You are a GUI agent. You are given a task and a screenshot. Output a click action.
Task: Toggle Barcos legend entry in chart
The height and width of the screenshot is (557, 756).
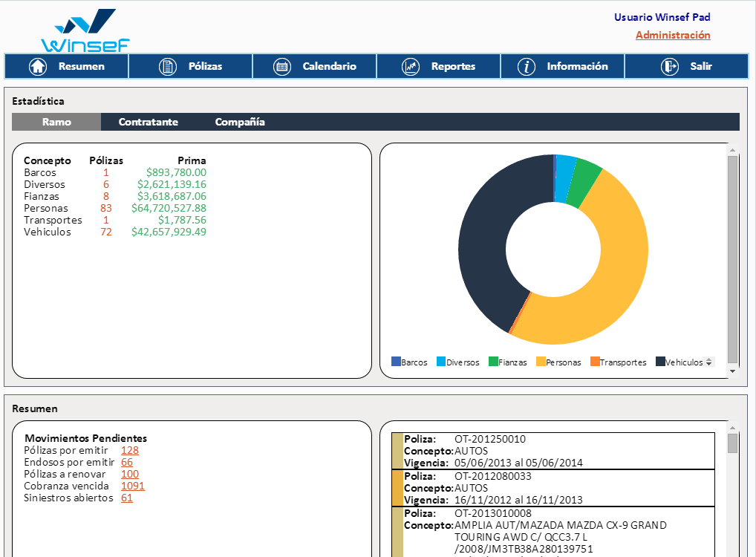pyautogui.click(x=409, y=362)
